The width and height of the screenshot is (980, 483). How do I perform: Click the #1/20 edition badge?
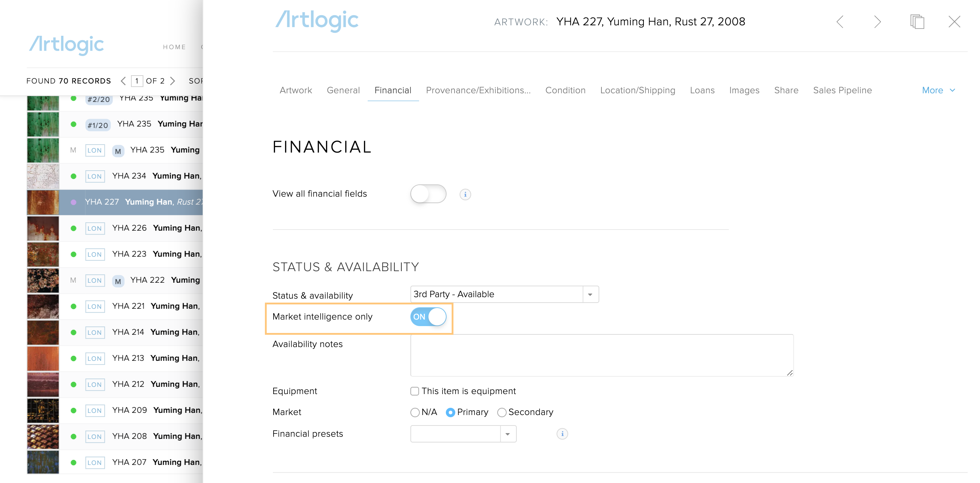[x=98, y=125]
